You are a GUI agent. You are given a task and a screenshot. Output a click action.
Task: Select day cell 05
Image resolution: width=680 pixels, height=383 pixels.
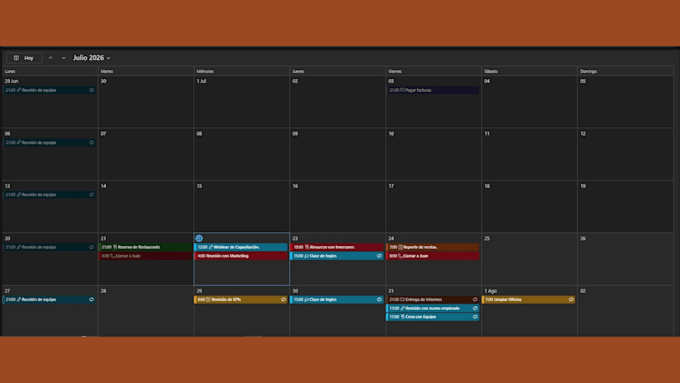pyautogui.click(x=625, y=102)
